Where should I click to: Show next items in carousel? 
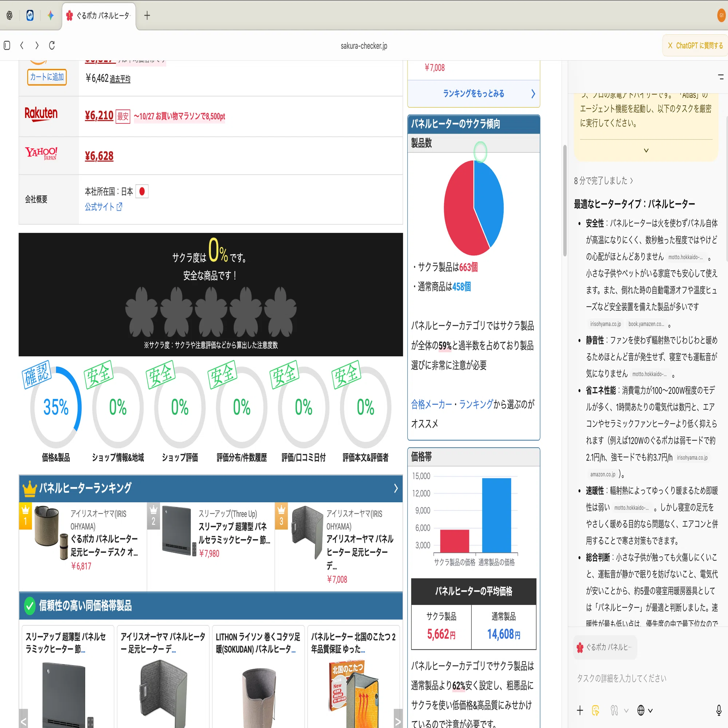click(398, 719)
